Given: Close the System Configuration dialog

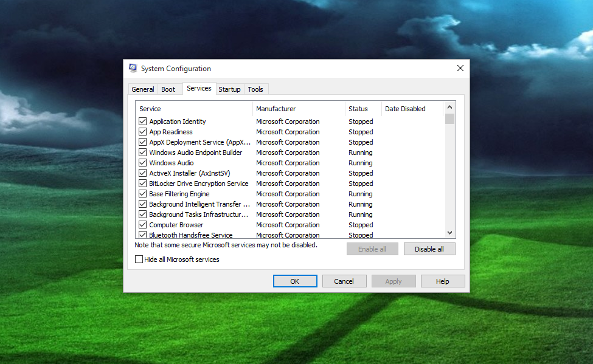Looking at the screenshot, I should tap(460, 69).
